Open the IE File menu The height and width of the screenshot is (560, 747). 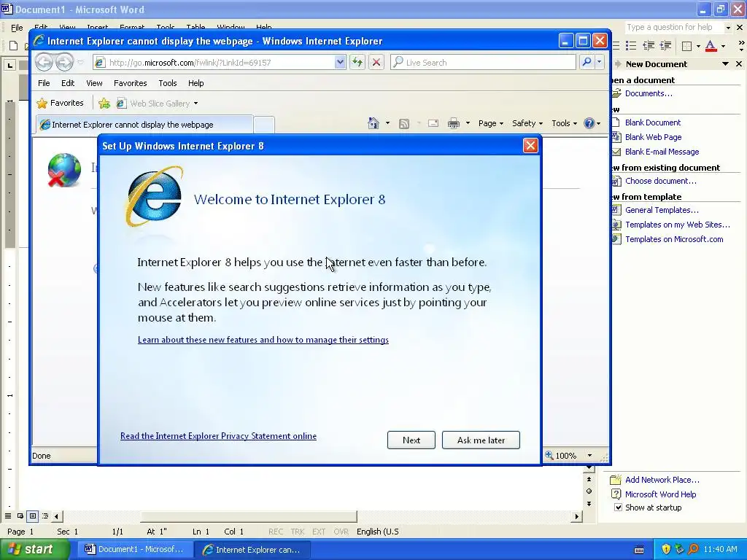tap(44, 83)
